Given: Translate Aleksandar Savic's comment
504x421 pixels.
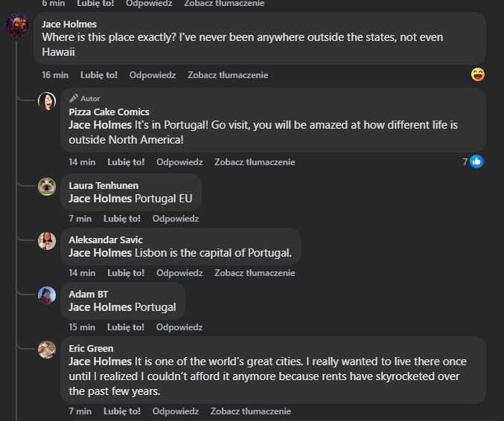Looking at the screenshot, I should [255, 273].
